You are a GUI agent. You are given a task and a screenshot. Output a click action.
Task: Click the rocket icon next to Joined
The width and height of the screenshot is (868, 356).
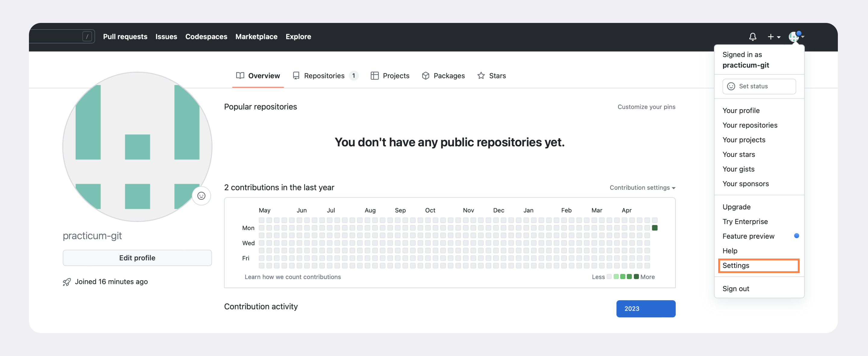[x=67, y=282]
